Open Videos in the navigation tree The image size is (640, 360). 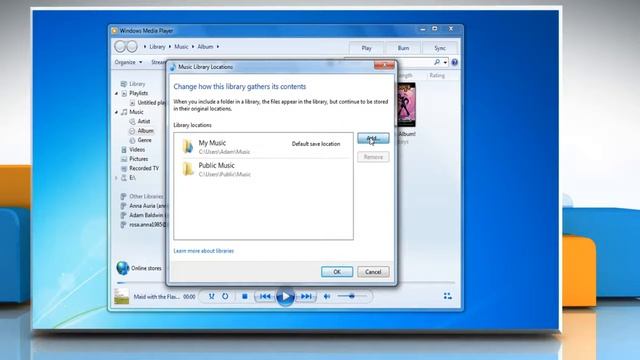pos(137,150)
